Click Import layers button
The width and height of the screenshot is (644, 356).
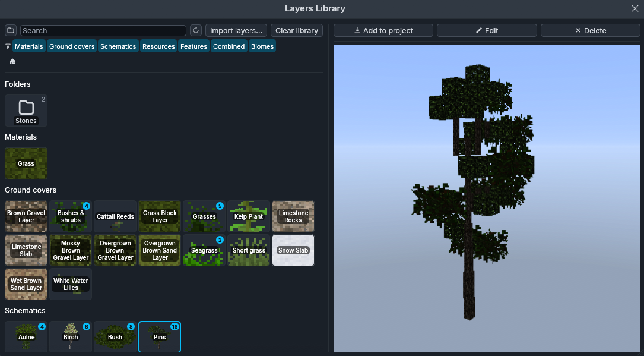(236, 30)
